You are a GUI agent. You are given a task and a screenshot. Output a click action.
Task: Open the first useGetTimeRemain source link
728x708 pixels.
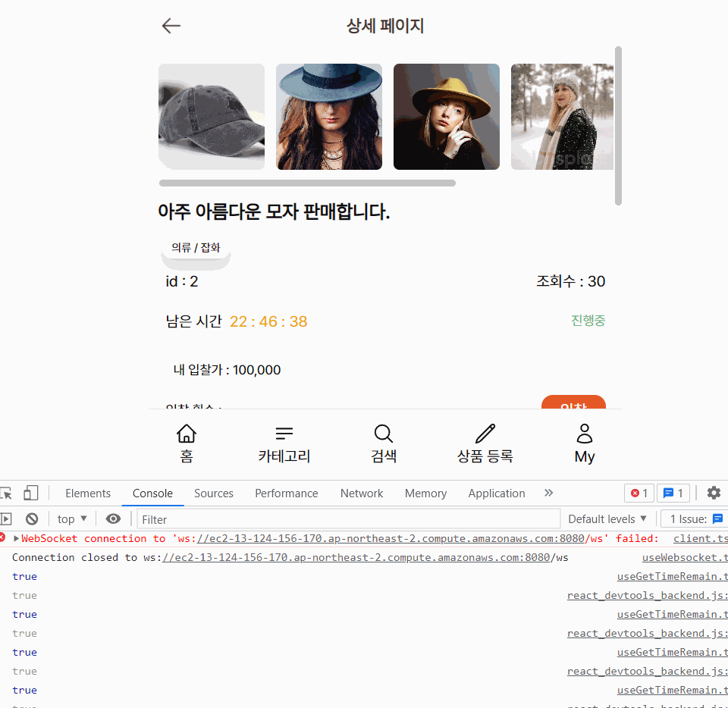(673, 577)
